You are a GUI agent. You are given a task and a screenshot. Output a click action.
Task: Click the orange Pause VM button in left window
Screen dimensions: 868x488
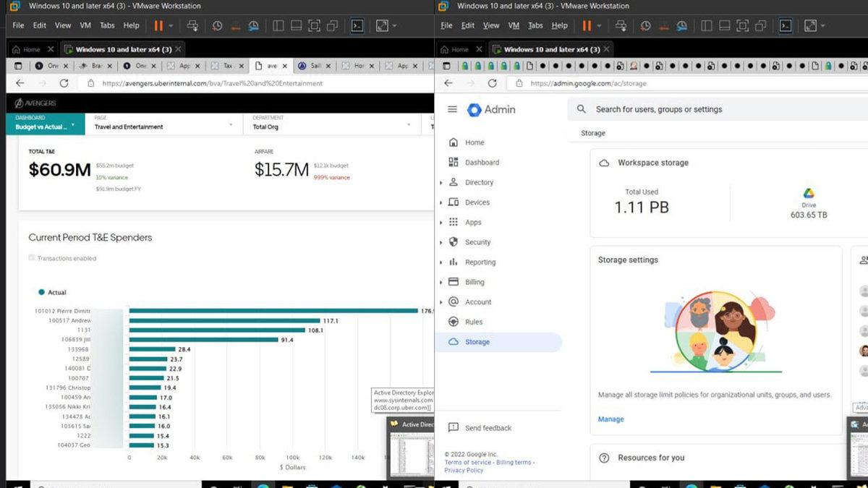[x=158, y=25]
